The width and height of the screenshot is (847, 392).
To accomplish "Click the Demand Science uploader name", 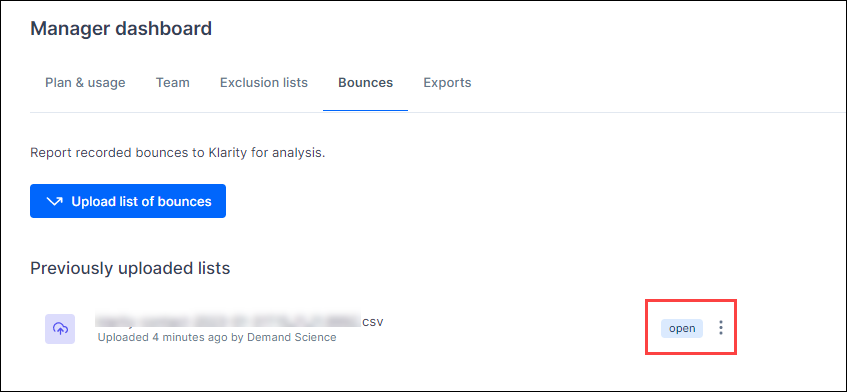I will click(292, 337).
